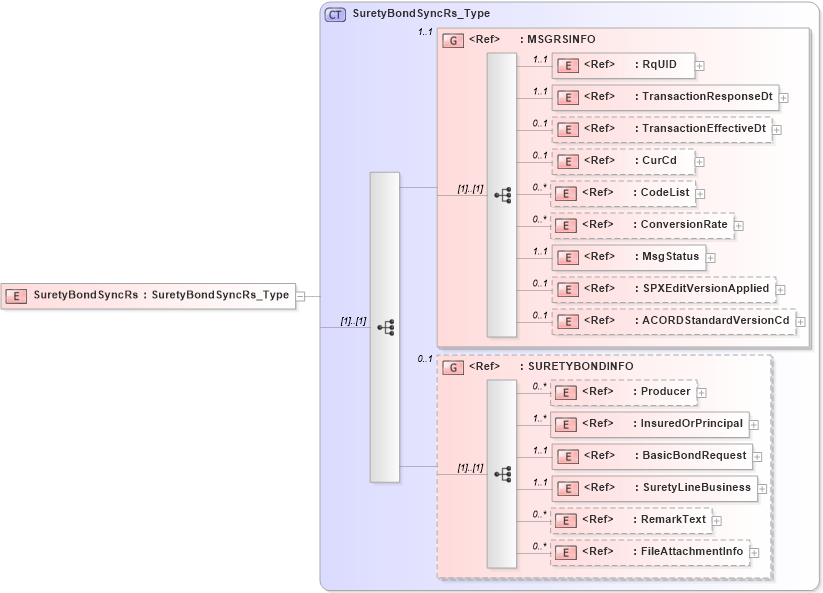The image size is (823, 593).
Task: Select the sequence compositor icon inside MSGRSINFO
Action: coord(505,193)
